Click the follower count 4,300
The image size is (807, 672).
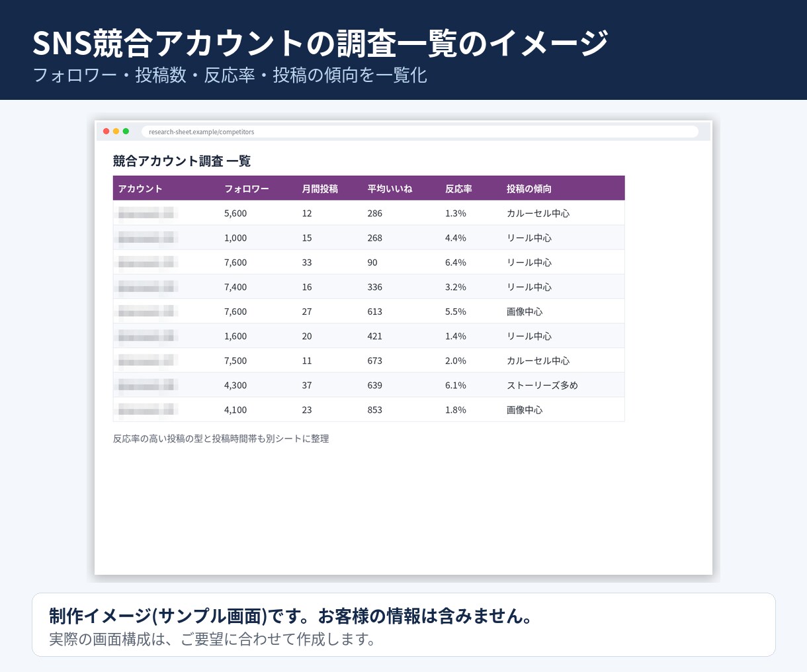point(235,385)
